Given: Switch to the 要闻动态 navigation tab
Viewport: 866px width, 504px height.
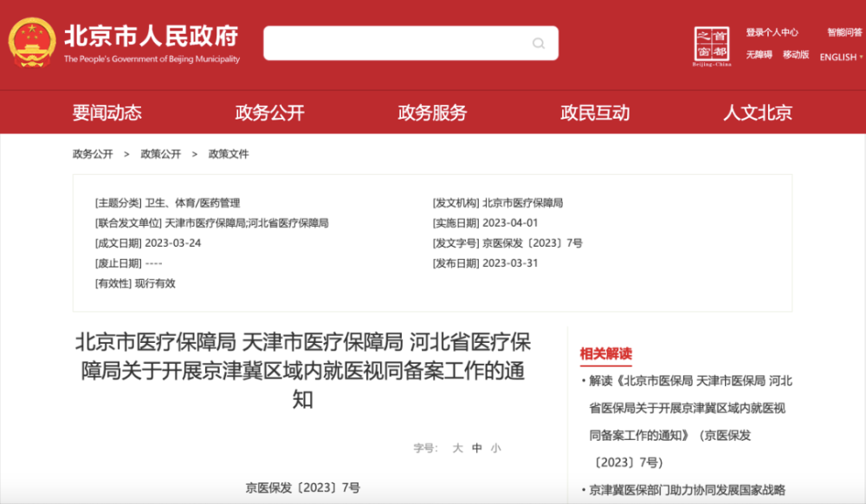Looking at the screenshot, I should click(107, 113).
